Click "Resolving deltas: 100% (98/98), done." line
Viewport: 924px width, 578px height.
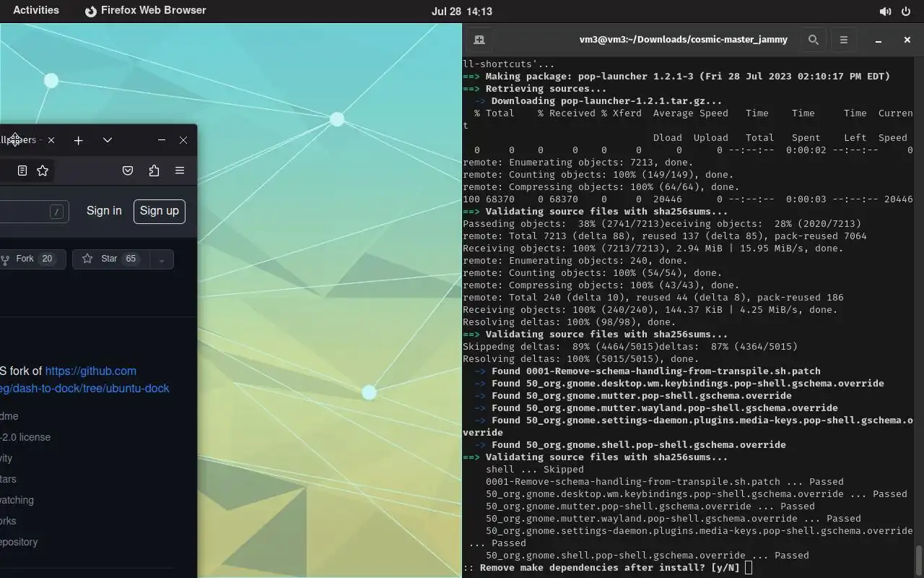click(x=570, y=322)
